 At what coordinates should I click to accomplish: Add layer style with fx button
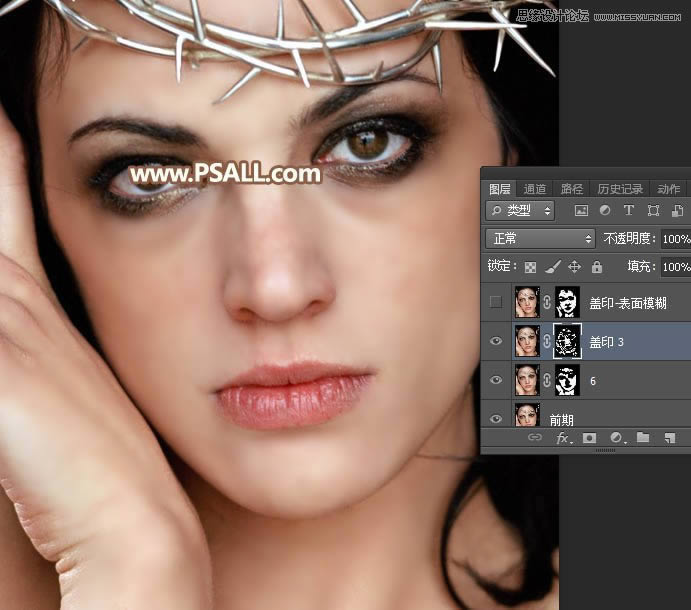click(x=563, y=438)
